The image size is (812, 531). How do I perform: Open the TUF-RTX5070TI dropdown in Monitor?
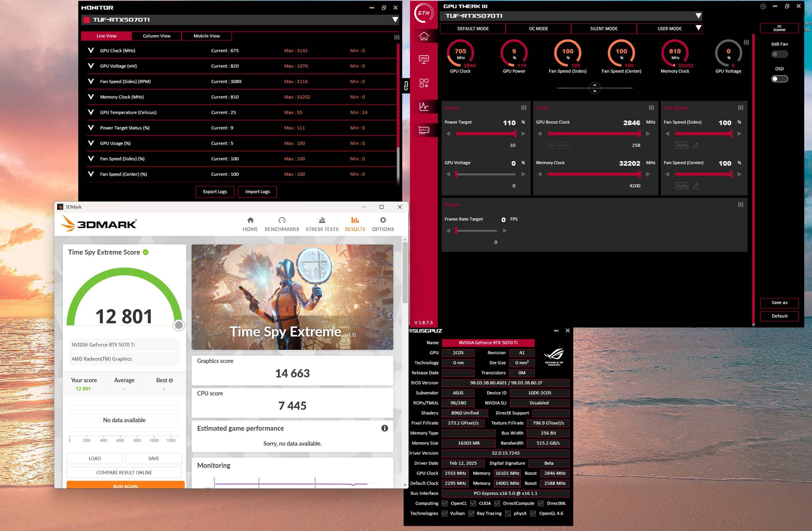tap(395, 20)
